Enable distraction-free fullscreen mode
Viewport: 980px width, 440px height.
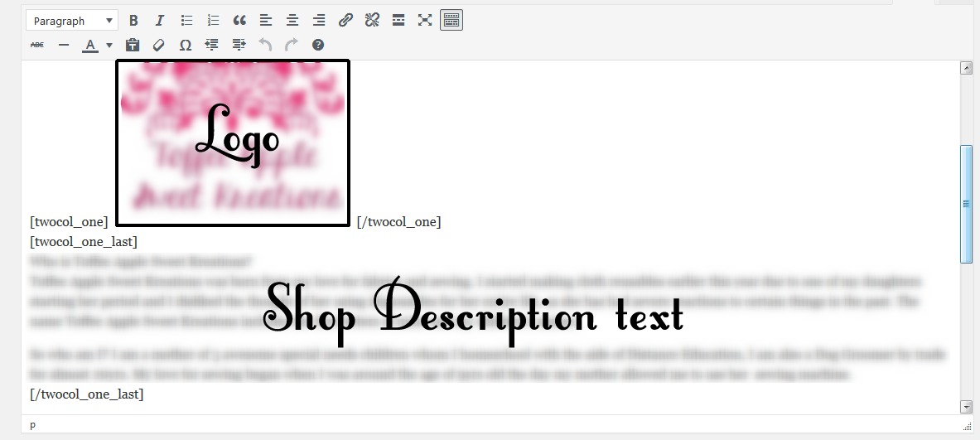click(x=425, y=21)
